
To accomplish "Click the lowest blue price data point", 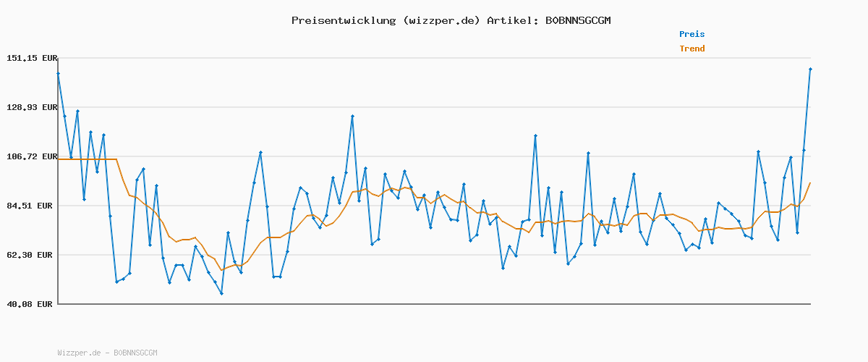I will [x=221, y=293].
